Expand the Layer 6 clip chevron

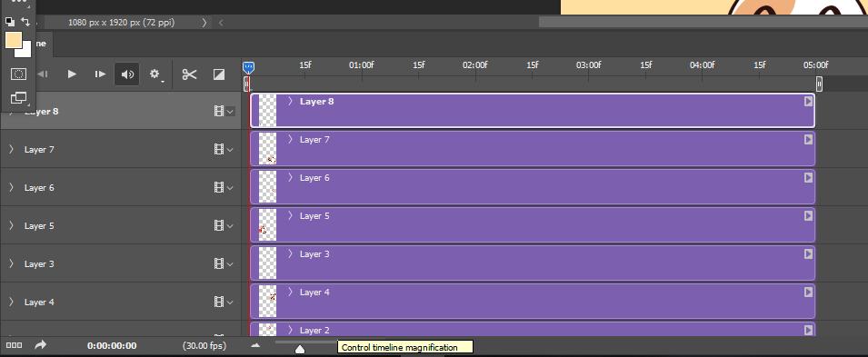click(x=290, y=178)
